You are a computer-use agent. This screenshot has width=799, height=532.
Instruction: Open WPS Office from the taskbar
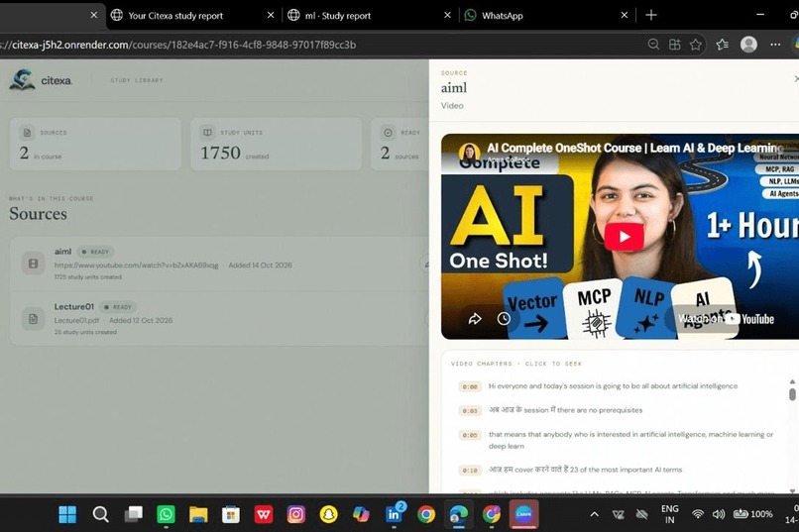click(263, 514)
